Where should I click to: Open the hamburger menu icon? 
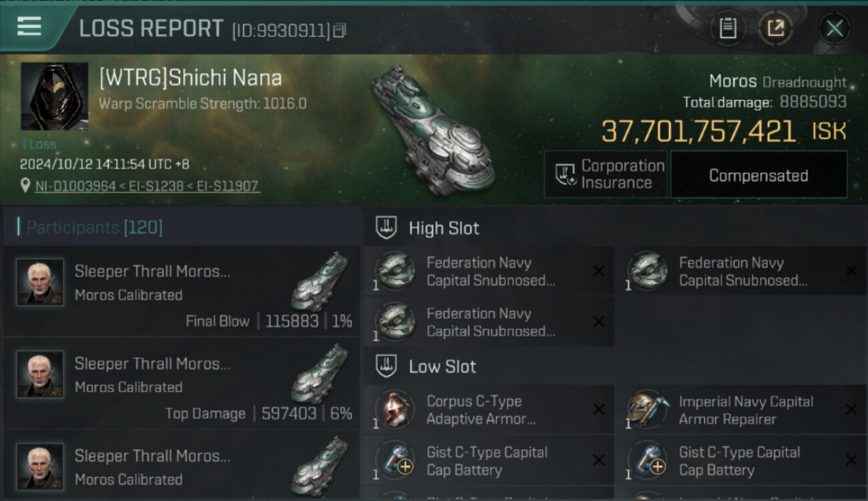coord(29,27)
